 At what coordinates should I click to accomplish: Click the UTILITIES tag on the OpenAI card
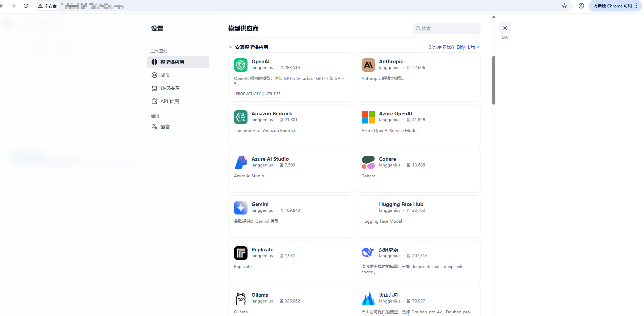coord(273,94)
